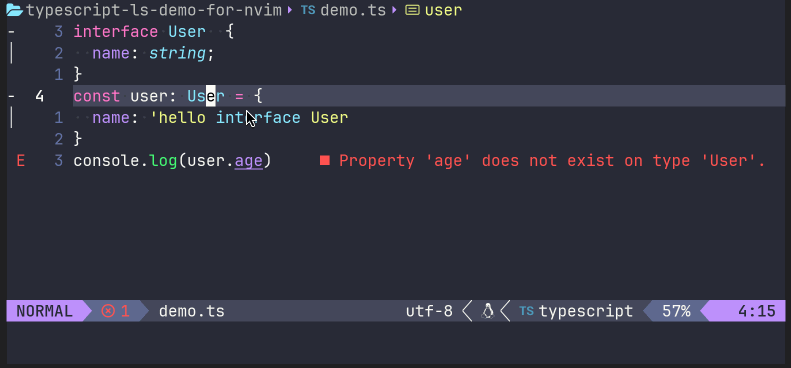Click the TS file icon beside demo.ts breadcrumb
The image size is (791, 368).
point(308,10)
